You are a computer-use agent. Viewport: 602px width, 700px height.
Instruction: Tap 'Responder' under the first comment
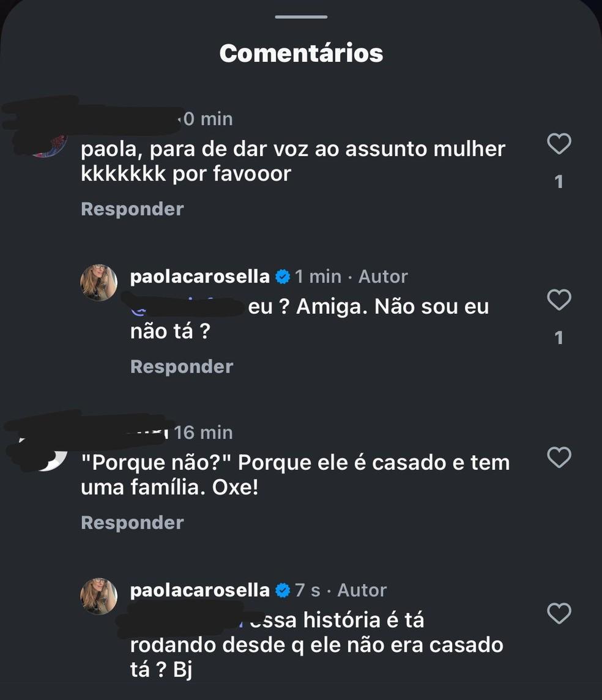[x=132, y=208]
